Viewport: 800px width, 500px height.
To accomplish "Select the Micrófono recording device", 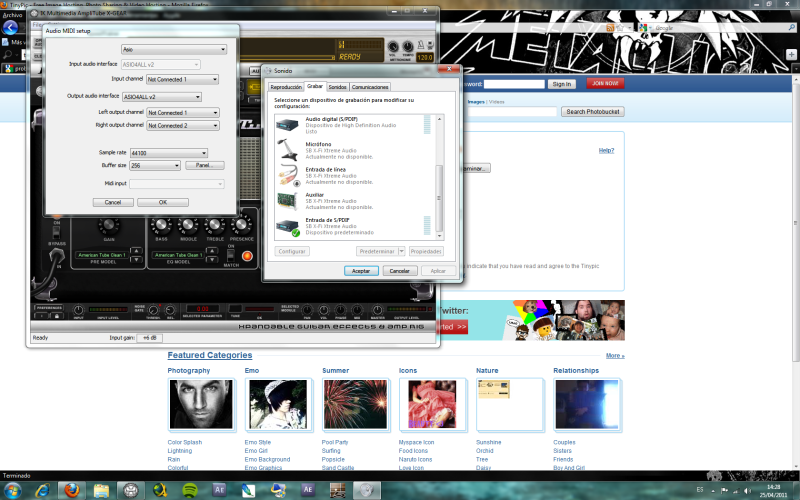I will click(x=354, y=151).
